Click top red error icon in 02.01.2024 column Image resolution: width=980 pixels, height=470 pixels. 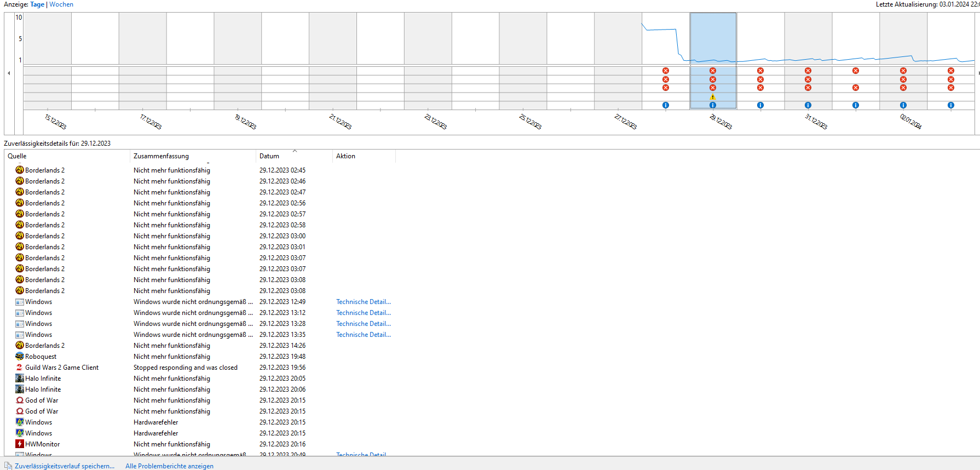tap(903, 71)
